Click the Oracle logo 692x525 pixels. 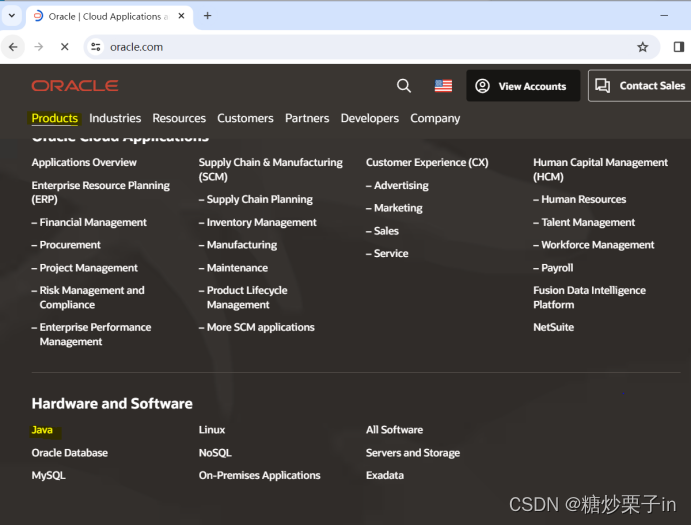(75, 86)
